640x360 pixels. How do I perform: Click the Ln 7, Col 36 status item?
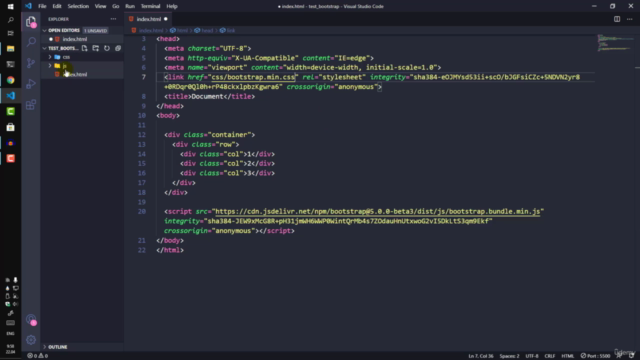point(481,356)
